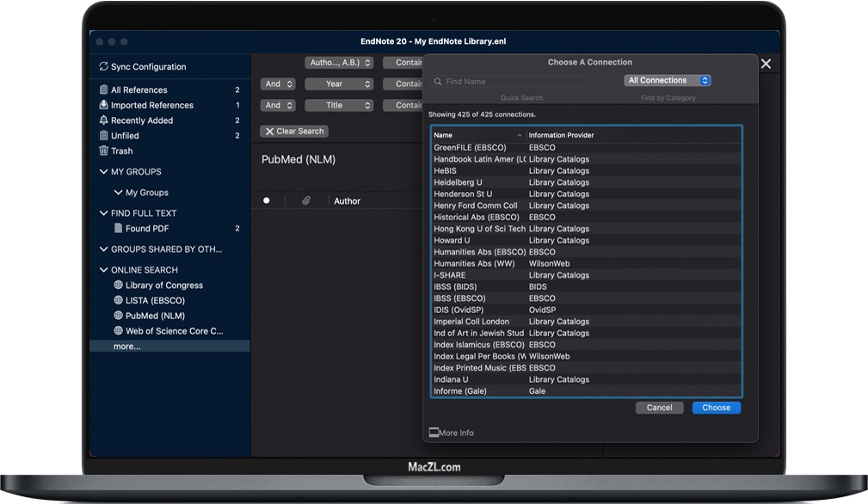Click the Sync Configuration icon
This screenshot has height=504, width=868.
pos(103,67)
